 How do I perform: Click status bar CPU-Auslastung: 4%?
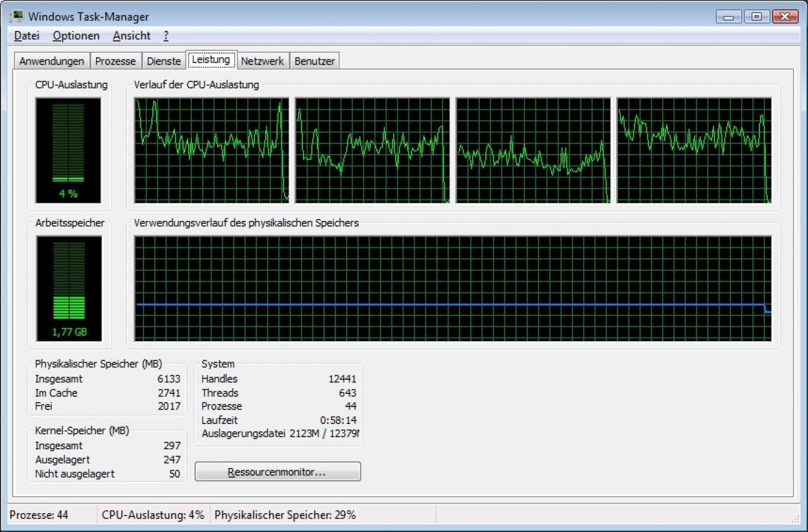click(153, 515)
